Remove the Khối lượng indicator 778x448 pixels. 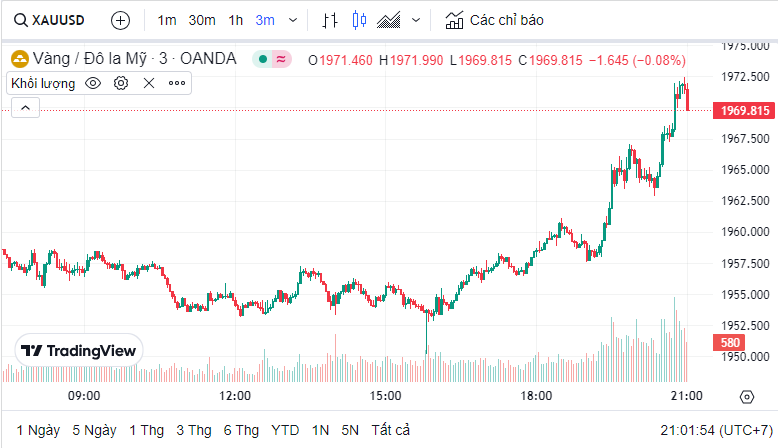click(x=149, y=83)
